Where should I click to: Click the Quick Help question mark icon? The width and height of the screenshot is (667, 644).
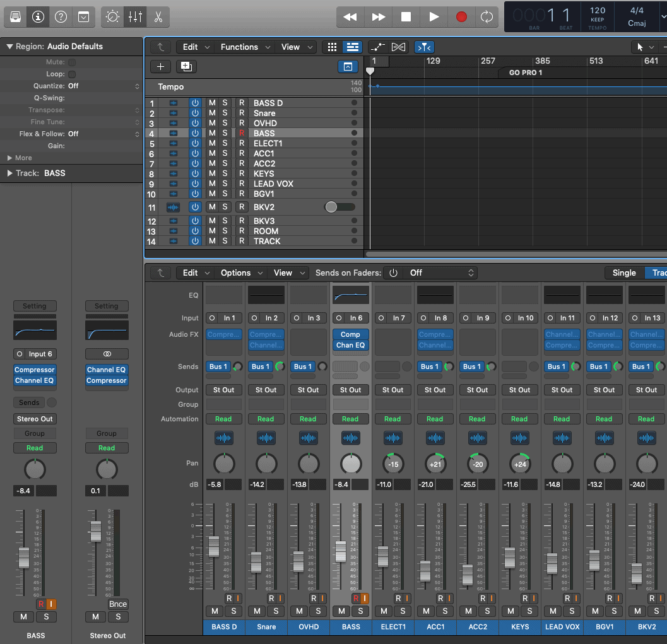pyautogui.click(x=61, y=17)
